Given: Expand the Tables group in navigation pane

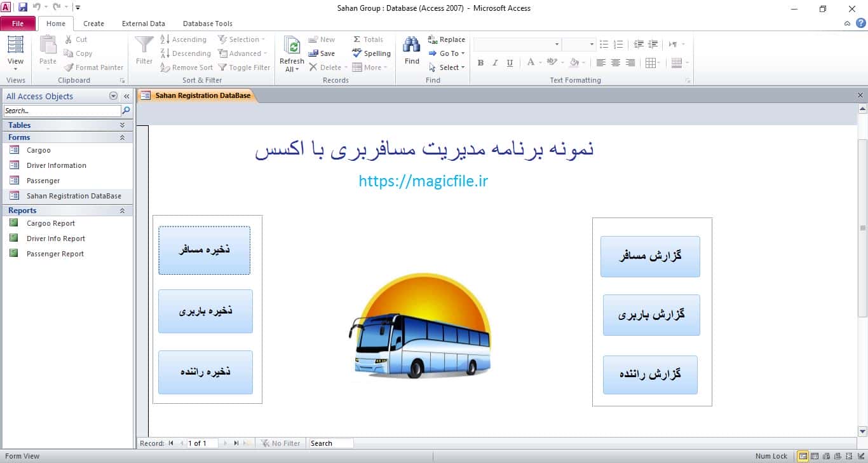Looking at the screenshot, I should (x=122, y=125).
